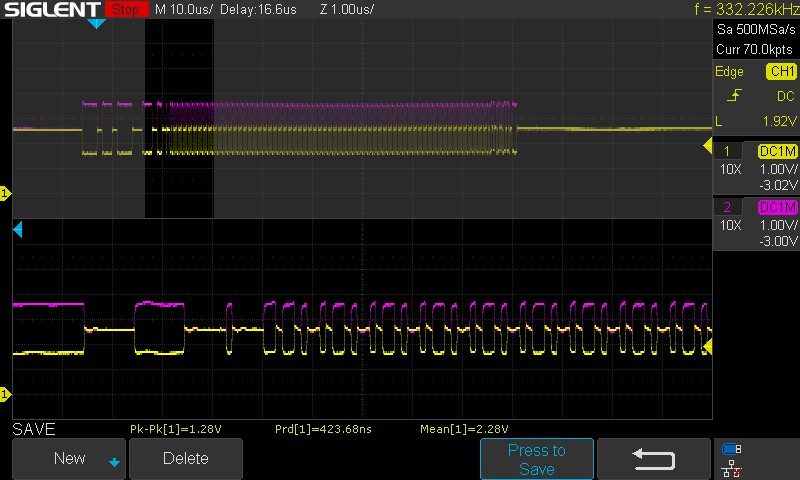
Task: Click the New file button
Action: (x=69, y=459)
